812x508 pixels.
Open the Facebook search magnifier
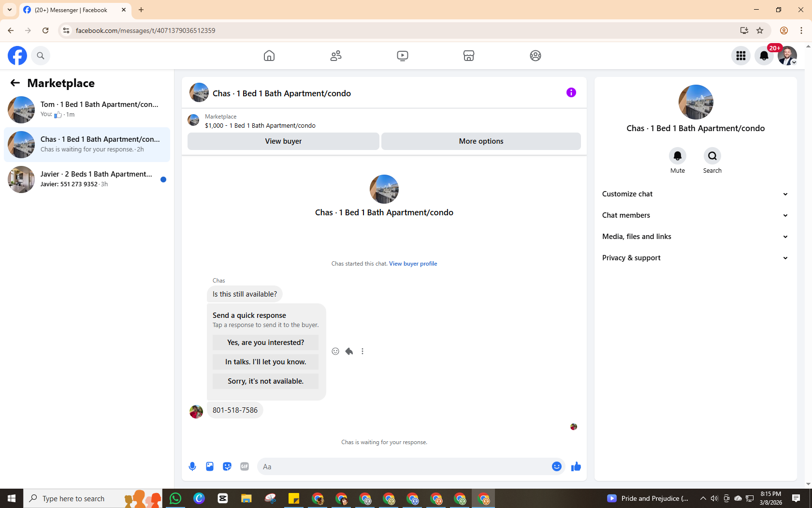(x=41, y=56)
